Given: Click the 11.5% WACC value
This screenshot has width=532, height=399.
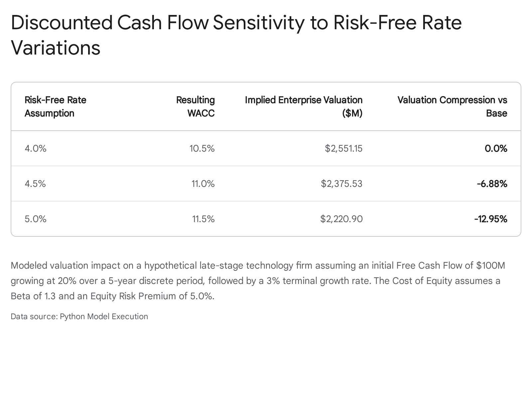Looking at the screenshot, I should [203, 219].
